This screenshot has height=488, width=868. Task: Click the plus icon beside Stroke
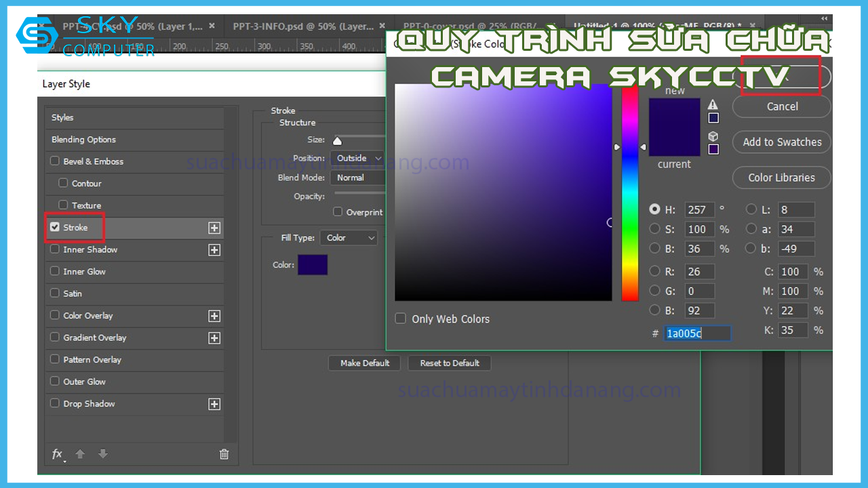tap(214, 228)
